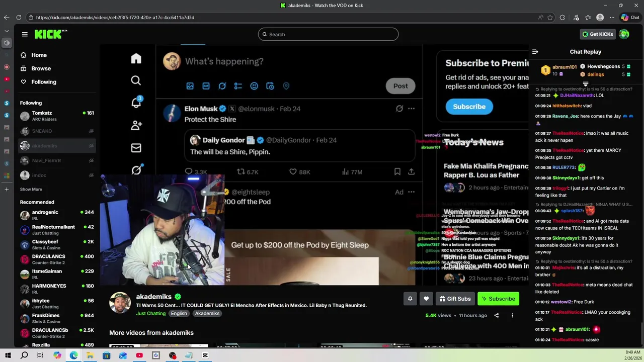This screenshot has width=644, height=362.
Task: Open Navi_FishVR channel in Following list
Action: pos(57,160)
